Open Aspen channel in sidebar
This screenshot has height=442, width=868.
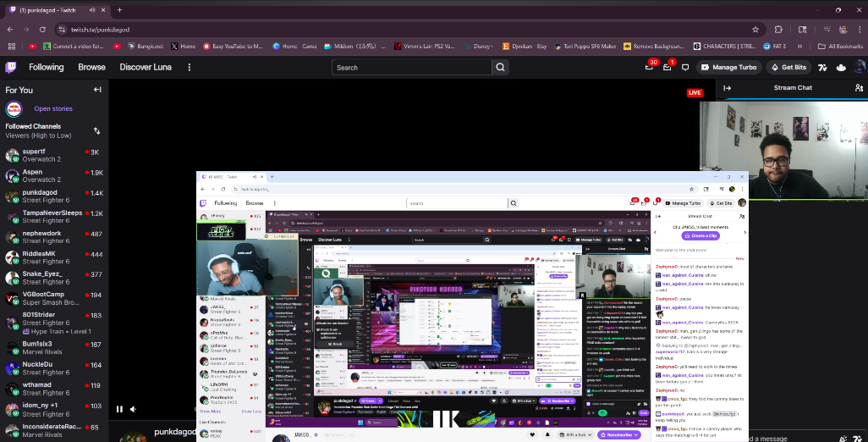(54, 175)
